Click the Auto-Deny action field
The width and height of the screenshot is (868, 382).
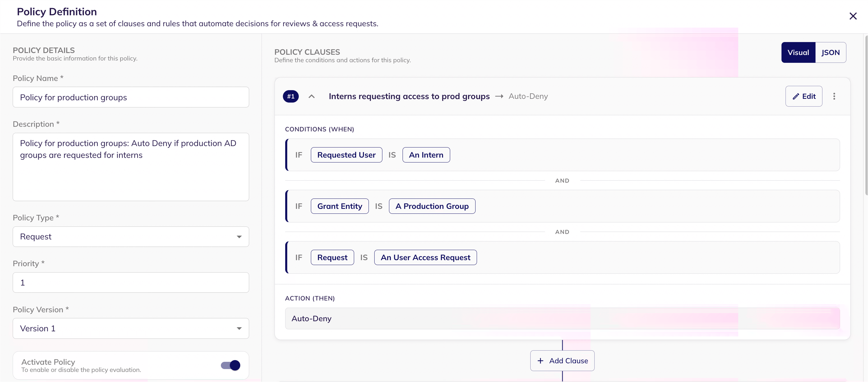562,318
